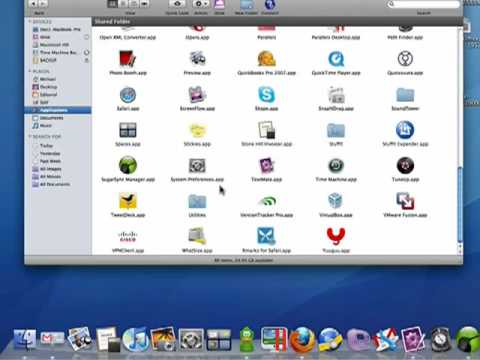The width and height of the screenshot is (480, 360).
Task: Click the Finder back arrow button
Action: point(34,4)
